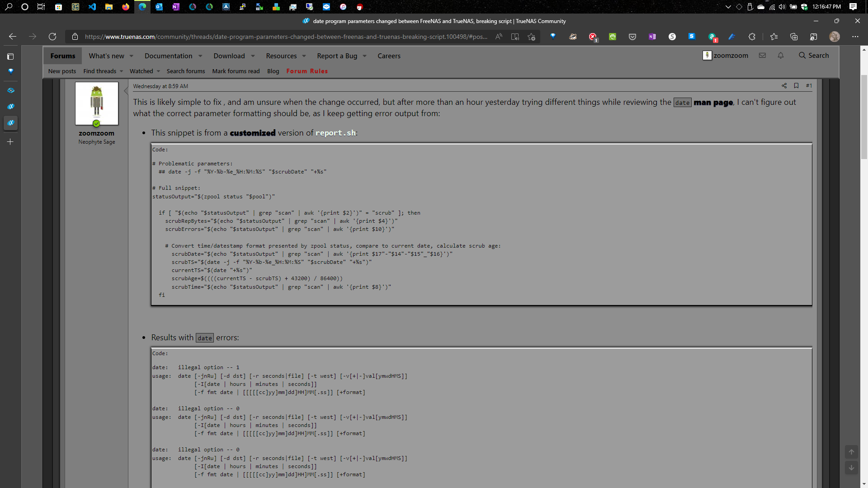Open Firefox from the taskbar
Viewport: 868px width, 488px height.
tap(126, 7)
